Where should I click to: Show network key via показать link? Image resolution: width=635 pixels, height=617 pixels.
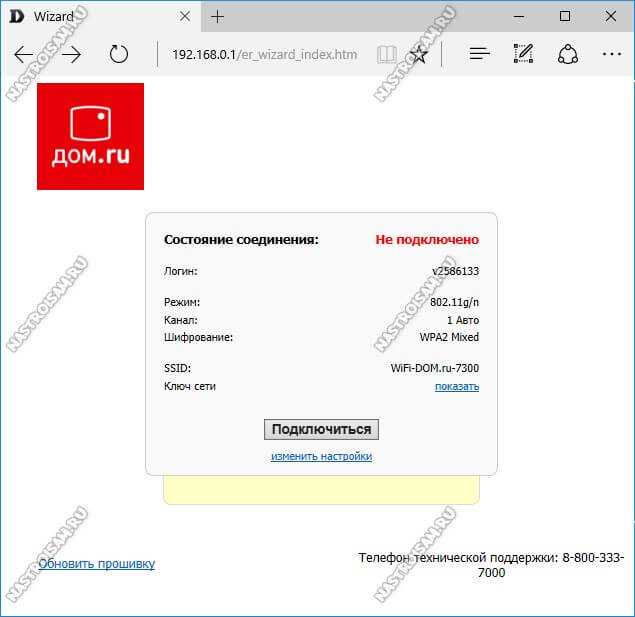457,387
